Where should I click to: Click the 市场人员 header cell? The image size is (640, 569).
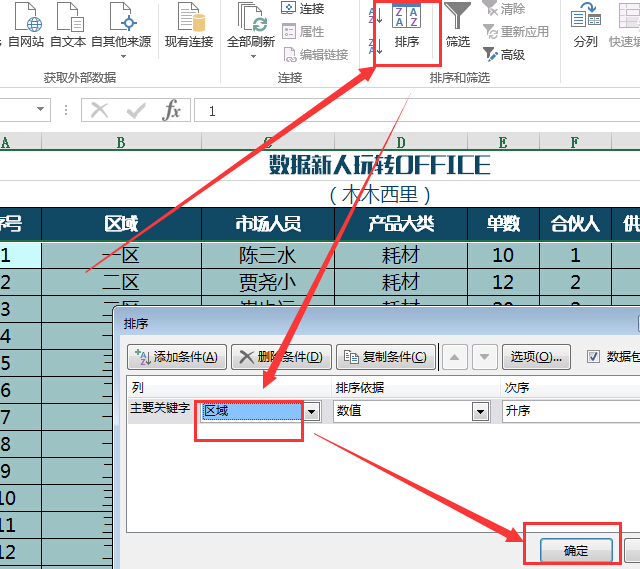pyautogui.click(x=268, y=224)
